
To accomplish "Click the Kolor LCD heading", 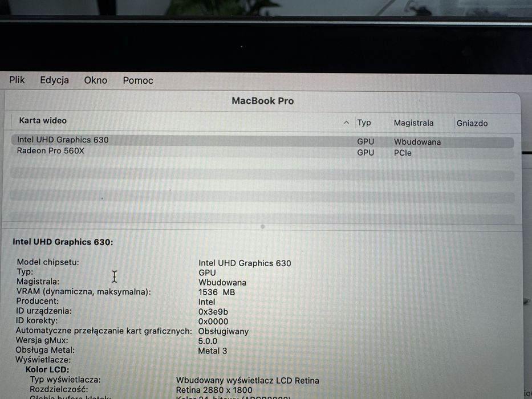I will 47,369.
